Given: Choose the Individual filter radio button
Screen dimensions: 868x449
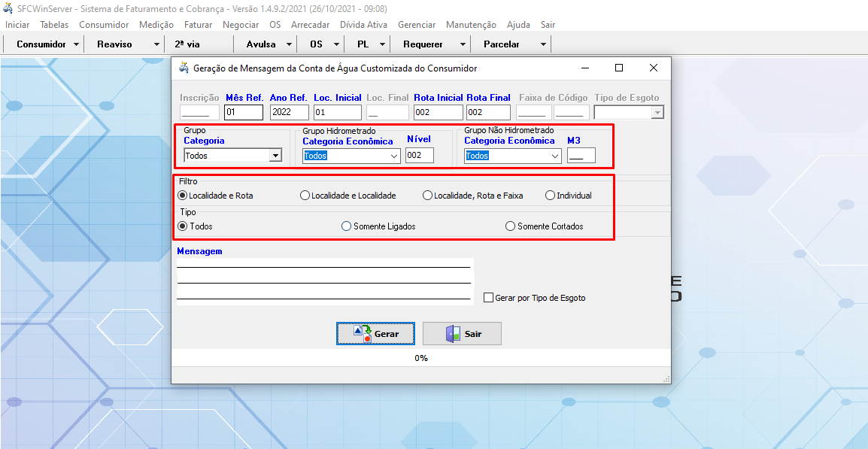Looking at the screenshot, I should 550,196.
